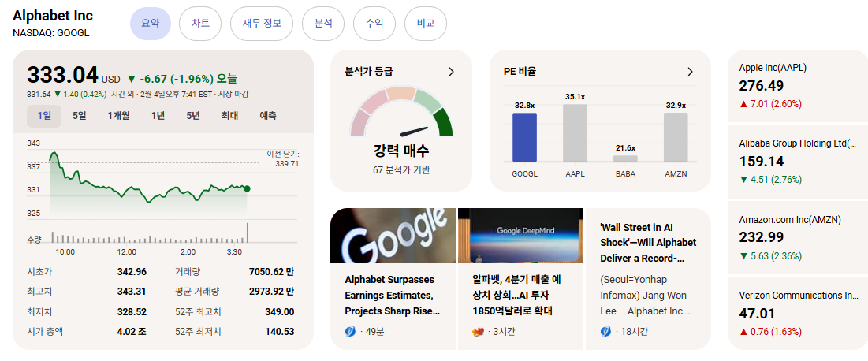This screenshot has height=361, width=868.
Task: Click the 강력 매수 rating text
Action: [401, 151]
